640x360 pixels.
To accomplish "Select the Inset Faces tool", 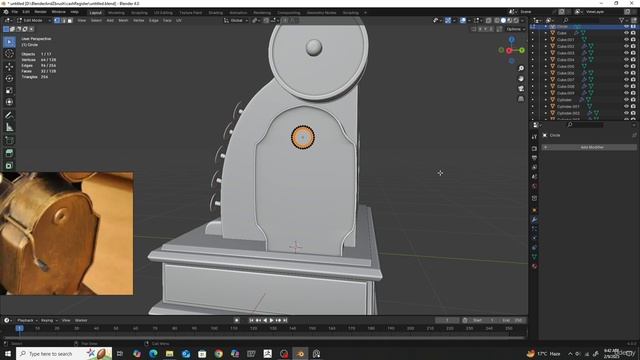I will [9, 165].
